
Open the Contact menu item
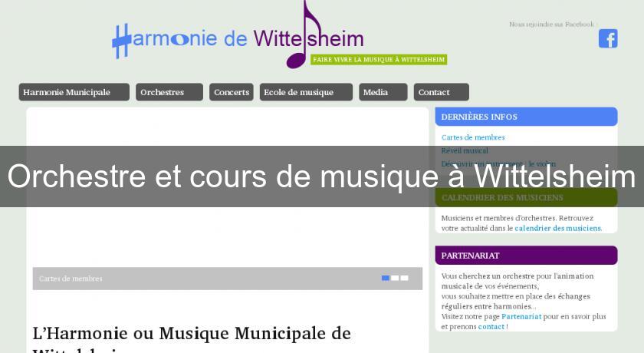[441, 92]
